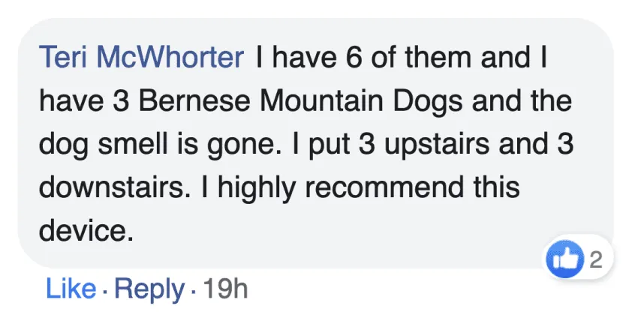
Task: View the reaction count of 2
Action: pyautogui.click(x=597, y=260)
